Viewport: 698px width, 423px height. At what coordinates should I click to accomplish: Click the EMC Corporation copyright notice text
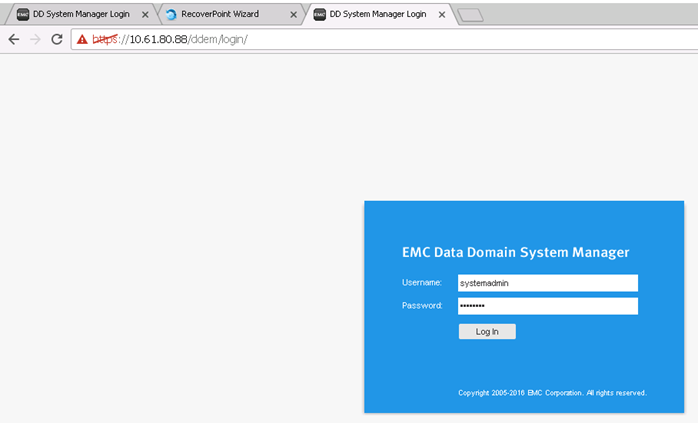pos(552,393)
